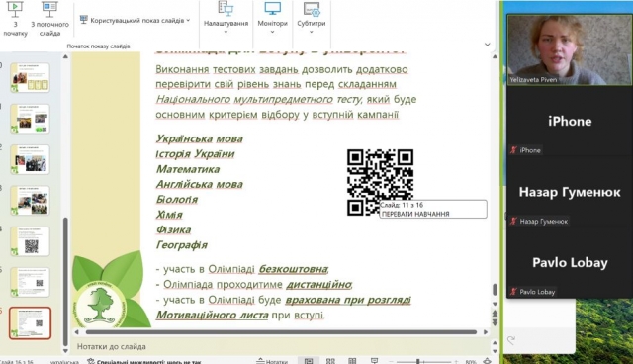Screen dimensions: 633x364
Task: Click the word безкоштовна on slide
Action: click(x=294, y=269)
